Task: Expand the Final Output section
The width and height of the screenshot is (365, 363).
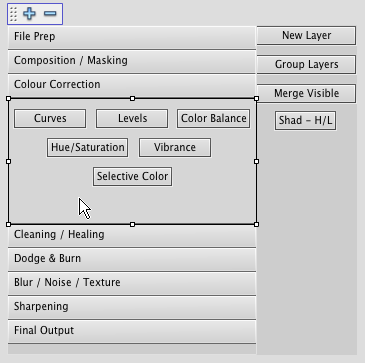Action: (132, 331)
